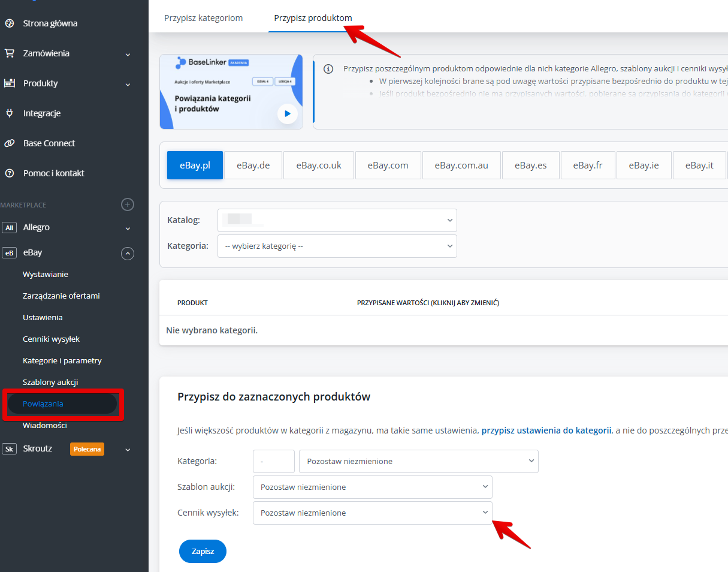This screenshot has height=572, width=728.
Task: Click the info icon in the notice box
Action: tap(328, 69)
